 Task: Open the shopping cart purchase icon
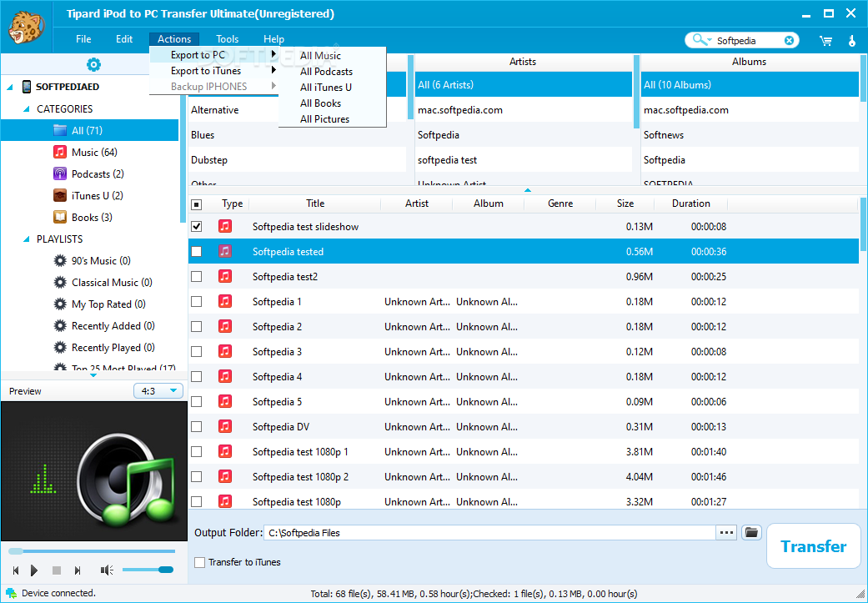826,40
